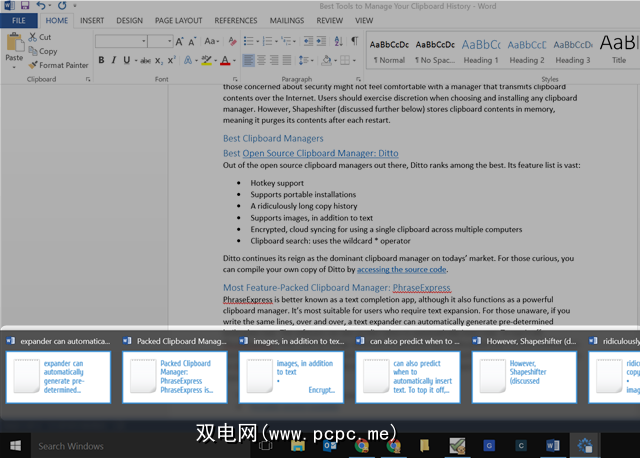Follow the 'accessing the source code' link
This screenshot has width=640, height=458.
pyautogui.click(x=402, y=269)
